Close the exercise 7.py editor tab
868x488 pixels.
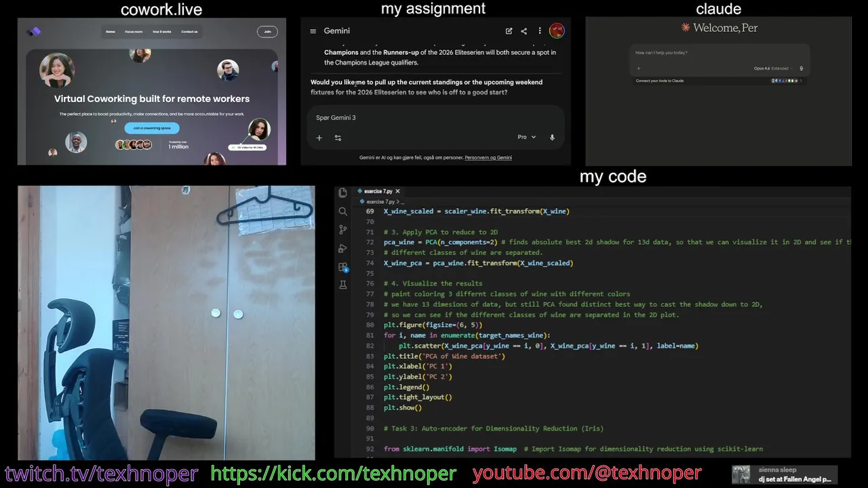[398, 191]
